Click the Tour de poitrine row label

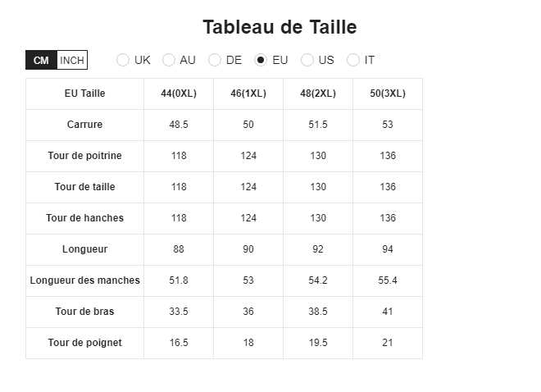85,156
